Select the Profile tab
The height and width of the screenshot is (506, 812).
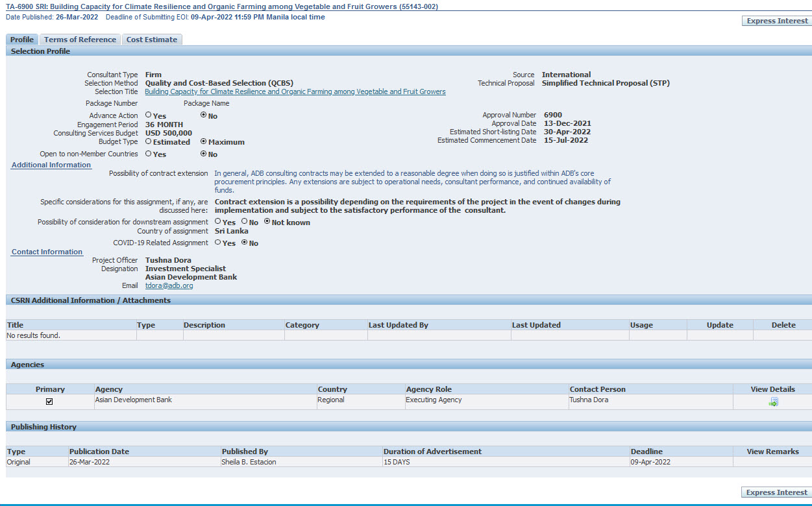[22, 40]
